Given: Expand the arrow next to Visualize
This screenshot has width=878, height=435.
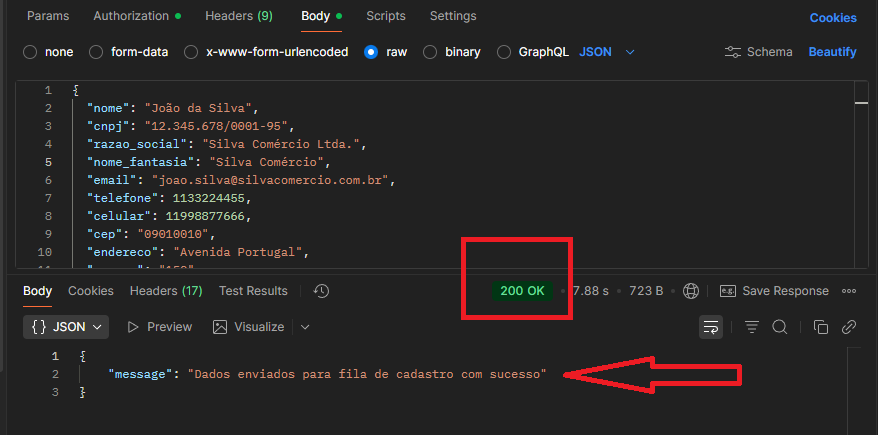Looking at the screenshot, I should coord(305,327).
